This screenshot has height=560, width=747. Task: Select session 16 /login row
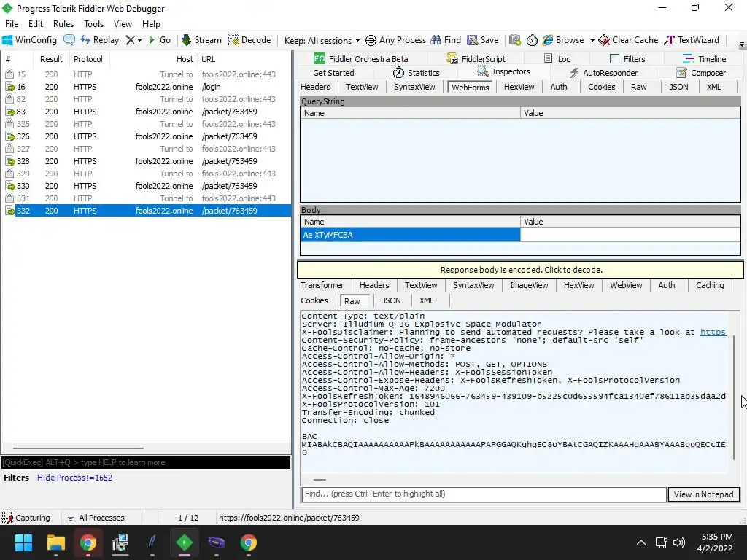coord(146,87)
